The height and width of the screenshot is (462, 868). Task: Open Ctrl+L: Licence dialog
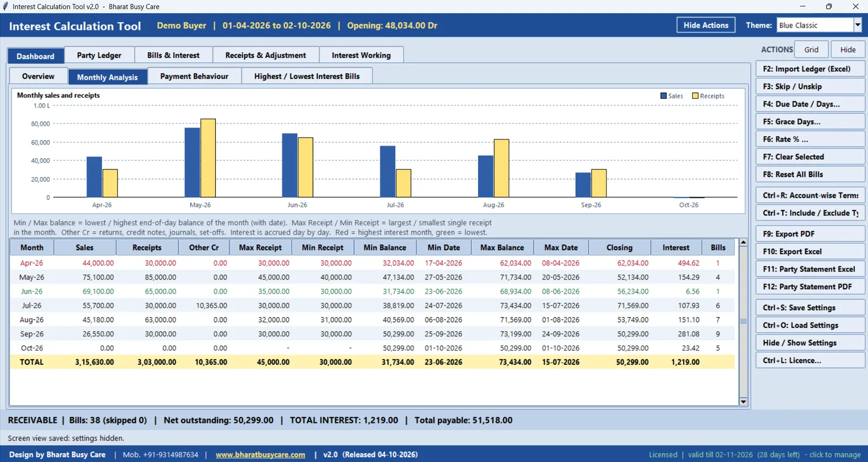(810, 360)
